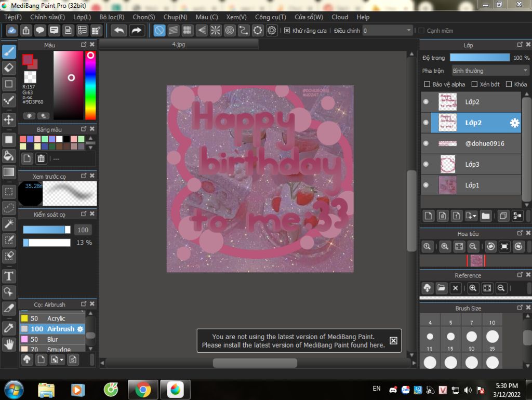Select the Eyedropper tool

coord(9,328)
